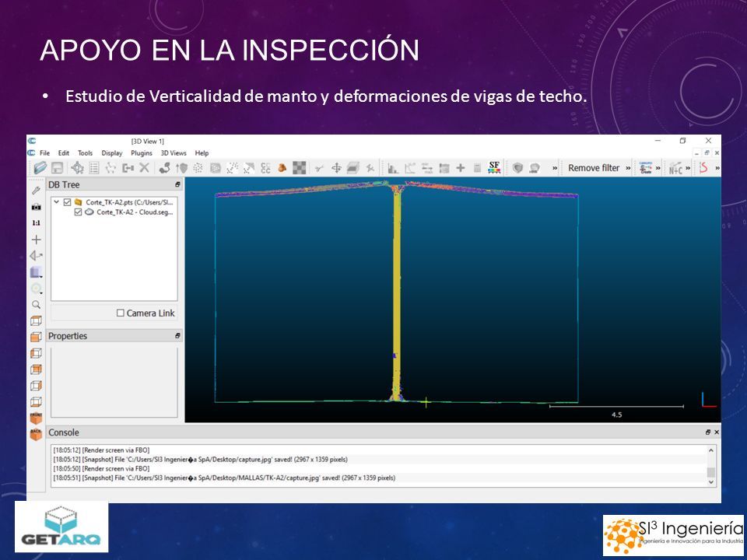Activate the trace polyline tool icon
The width and height of the screenshot is (747, 560).
tap(111, 168)
